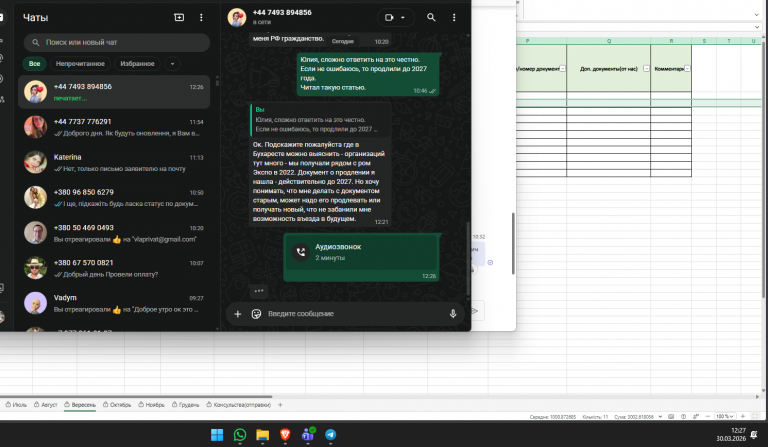Open the new chat icon in WhatsApp
The height and width of the screenshot is (447, 768).
[x=179, y=17]
